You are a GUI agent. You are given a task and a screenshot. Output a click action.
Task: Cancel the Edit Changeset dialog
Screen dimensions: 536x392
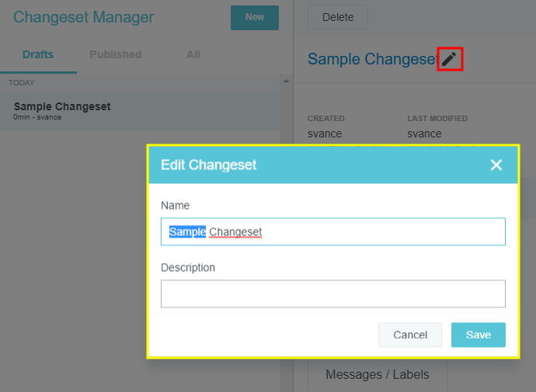pos(409,335)
